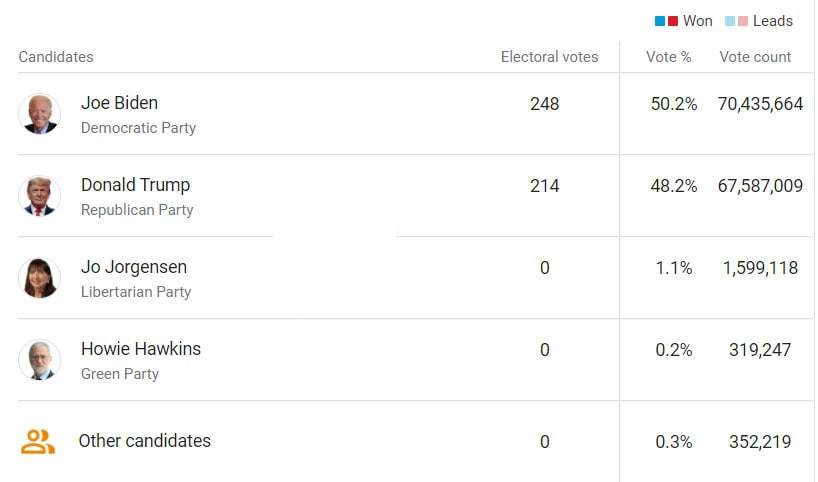Select the Jo Jorgensen name

(134, 267)
